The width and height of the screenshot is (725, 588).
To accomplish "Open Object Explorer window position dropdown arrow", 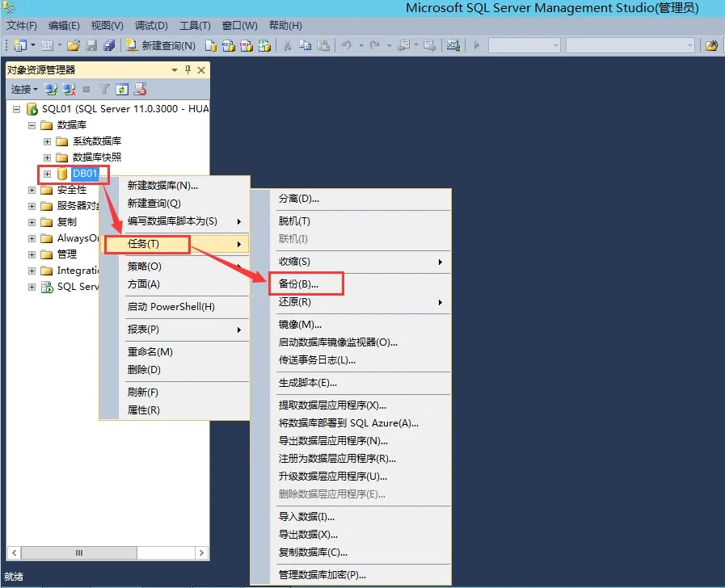I will point(175,70).
